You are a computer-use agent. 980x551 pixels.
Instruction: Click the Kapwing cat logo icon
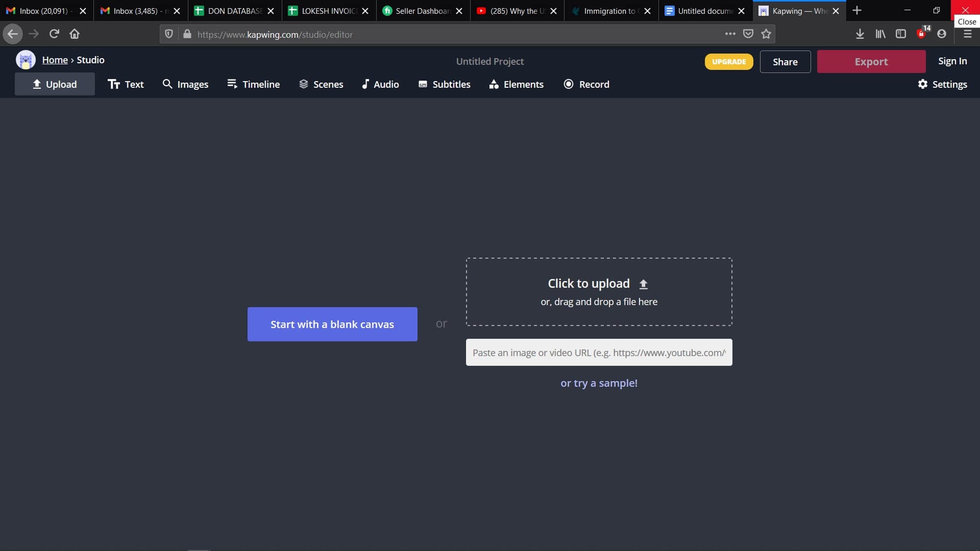[26, 60]
